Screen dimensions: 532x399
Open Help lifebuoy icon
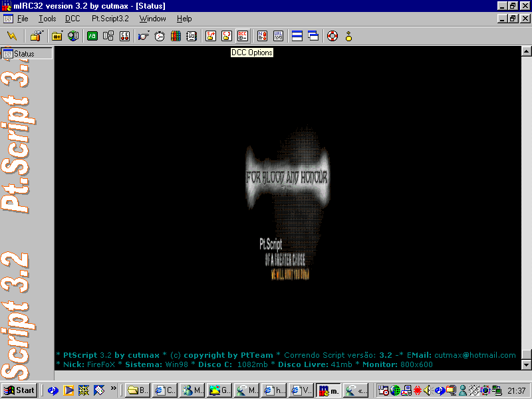click(332, 36)
